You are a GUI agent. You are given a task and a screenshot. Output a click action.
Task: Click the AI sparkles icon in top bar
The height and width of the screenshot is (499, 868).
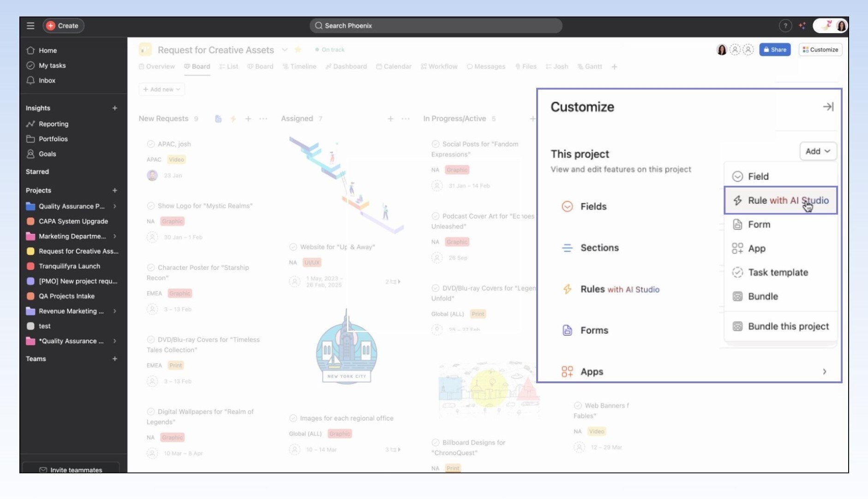coord(802,26)
